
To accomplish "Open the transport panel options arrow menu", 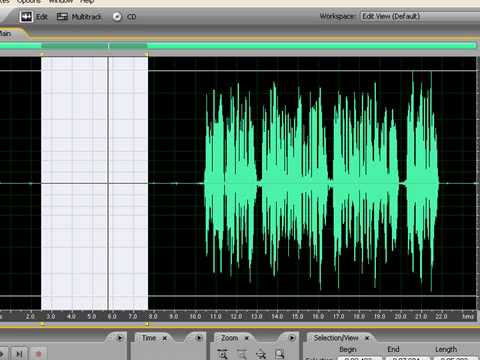I will 120,338.
